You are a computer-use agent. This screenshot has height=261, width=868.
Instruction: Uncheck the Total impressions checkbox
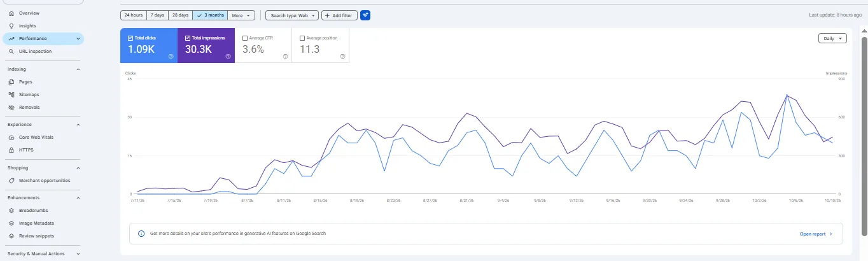[188, 38]
